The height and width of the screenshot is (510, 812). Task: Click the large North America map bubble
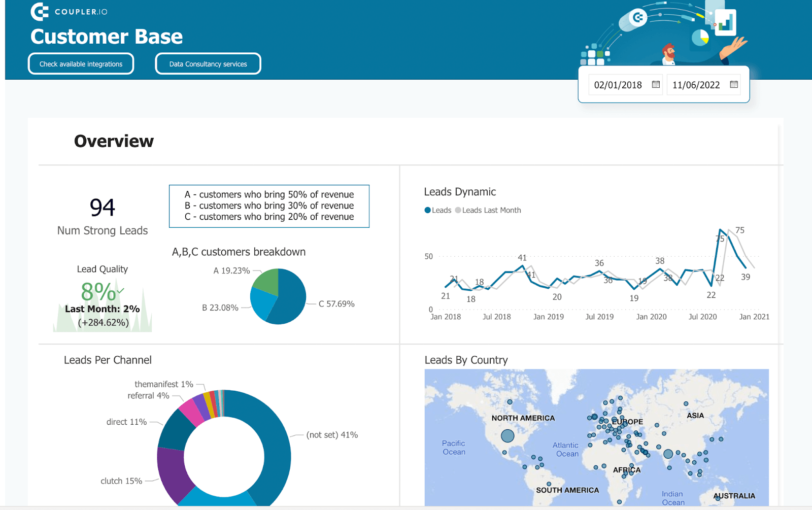pos(507,435)
